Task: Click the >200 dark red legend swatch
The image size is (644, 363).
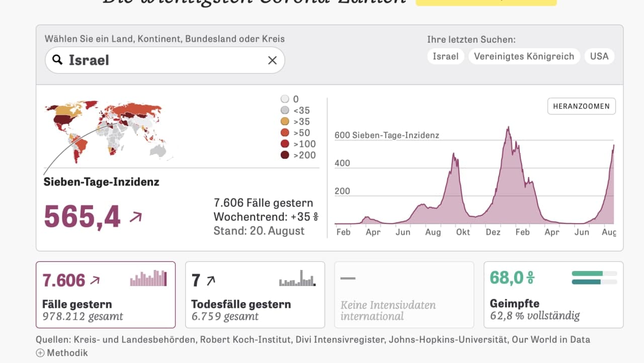Action: pyautogui.click(x=285, y=155)
